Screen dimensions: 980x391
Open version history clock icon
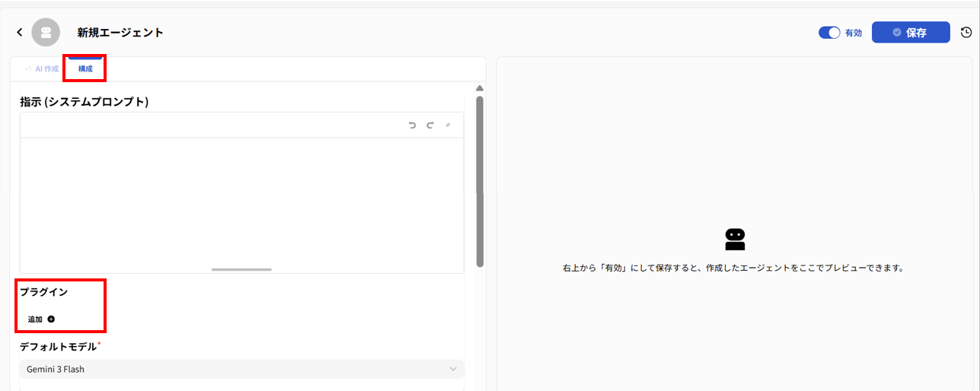[966, 33]
